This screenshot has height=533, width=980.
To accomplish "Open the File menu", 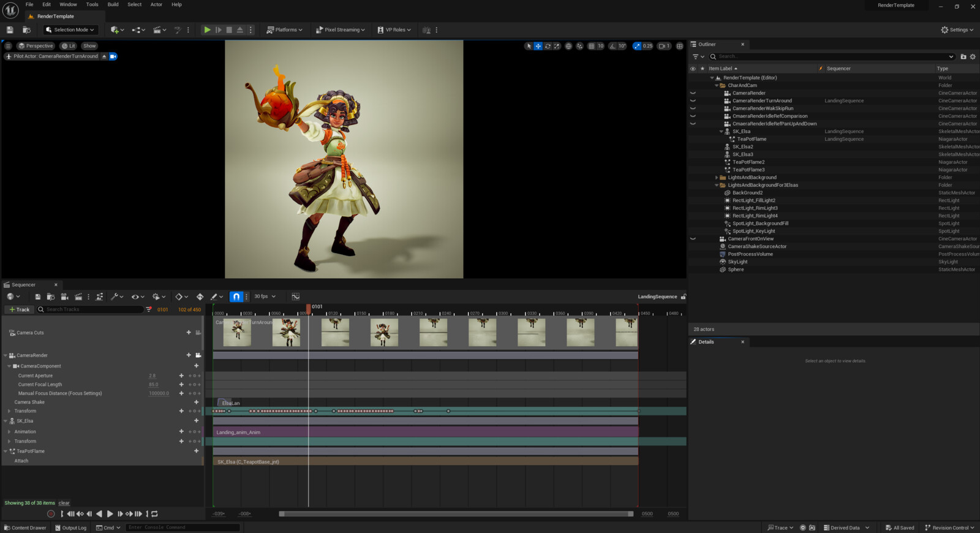I will [x=29, y=4].
